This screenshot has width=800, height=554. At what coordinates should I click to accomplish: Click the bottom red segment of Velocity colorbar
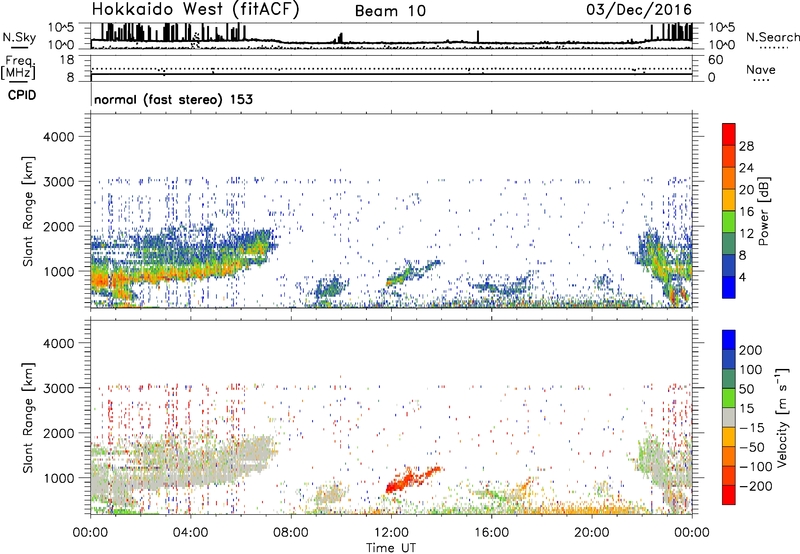(x=729, y=495)
